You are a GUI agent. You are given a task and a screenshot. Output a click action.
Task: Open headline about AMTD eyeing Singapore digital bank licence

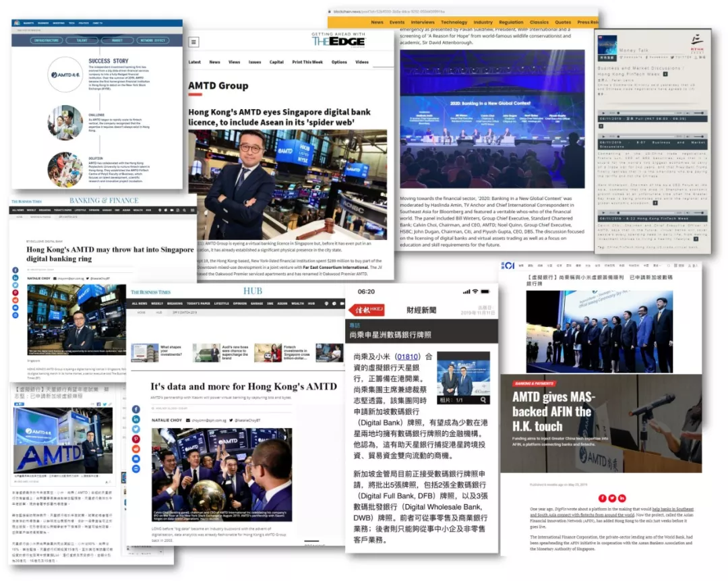click(x=280, y=117)
